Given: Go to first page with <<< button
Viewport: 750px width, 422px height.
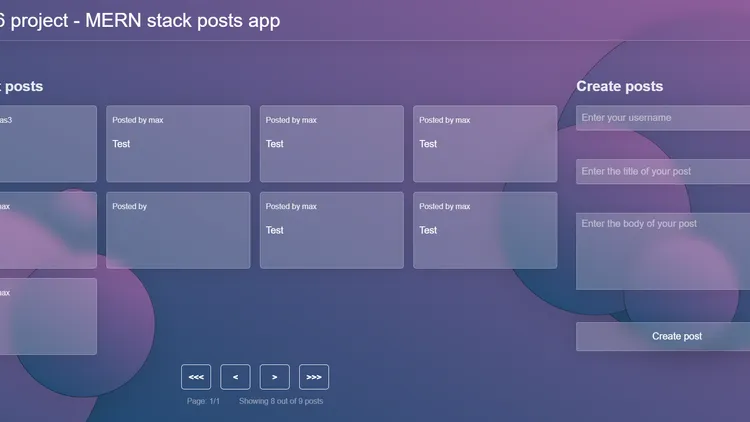Looking at the screenshot, I should tap(196, 377).
